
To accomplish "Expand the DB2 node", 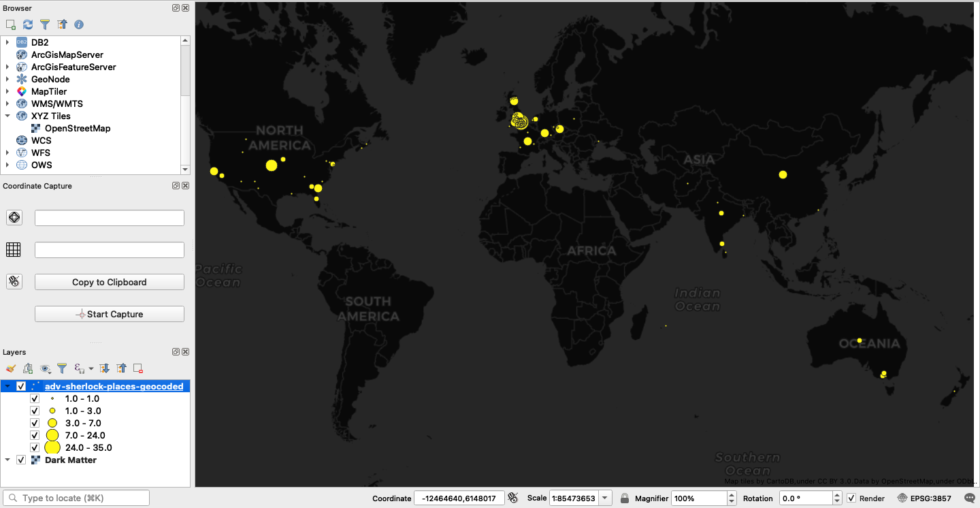I will [x=7, y=42].
